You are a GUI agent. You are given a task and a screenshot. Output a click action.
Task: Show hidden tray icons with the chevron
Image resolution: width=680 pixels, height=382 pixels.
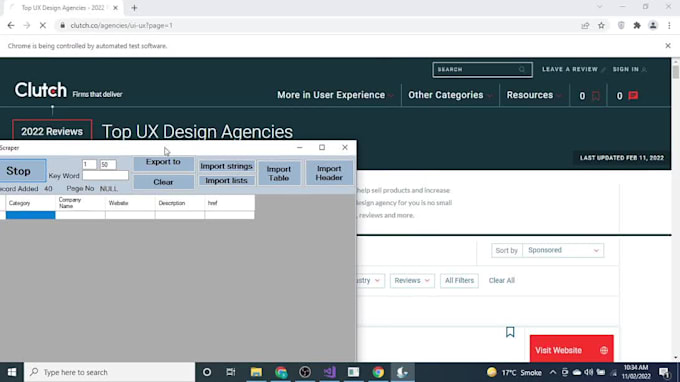click(552, 372)
